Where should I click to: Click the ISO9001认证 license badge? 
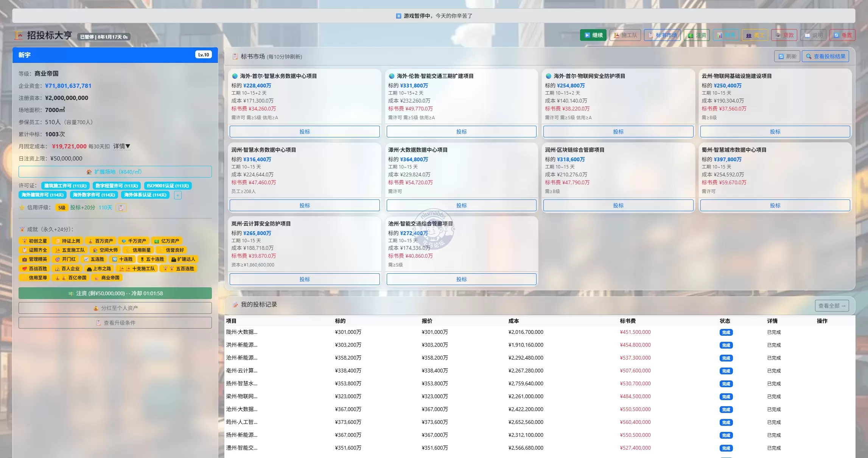(168, 186)
